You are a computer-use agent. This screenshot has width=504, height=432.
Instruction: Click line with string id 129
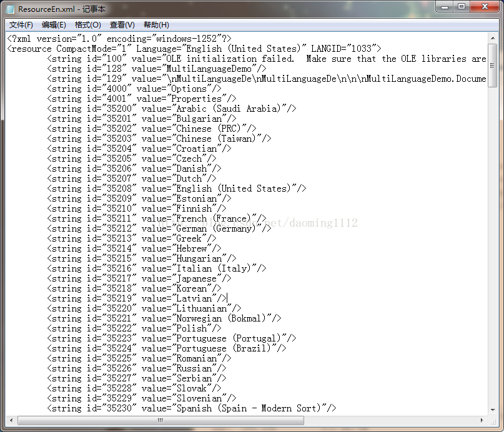(267, 79)
